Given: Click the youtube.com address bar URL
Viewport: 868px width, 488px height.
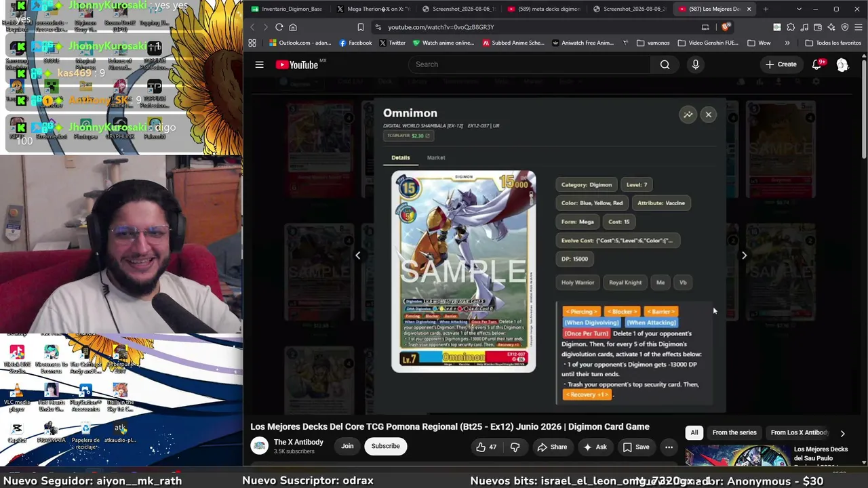Looking at the screenshot, I should click(441, 27).
